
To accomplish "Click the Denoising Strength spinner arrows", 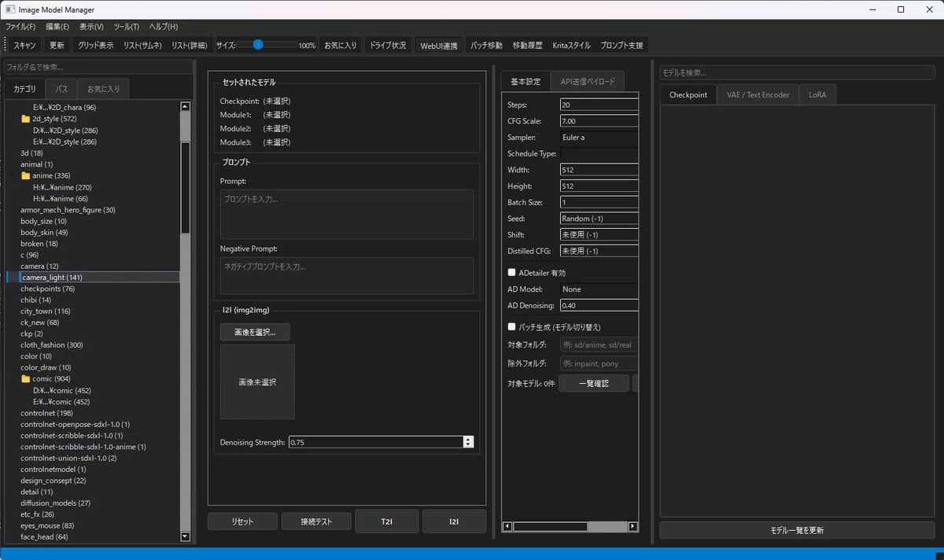I will click(469, 442).
